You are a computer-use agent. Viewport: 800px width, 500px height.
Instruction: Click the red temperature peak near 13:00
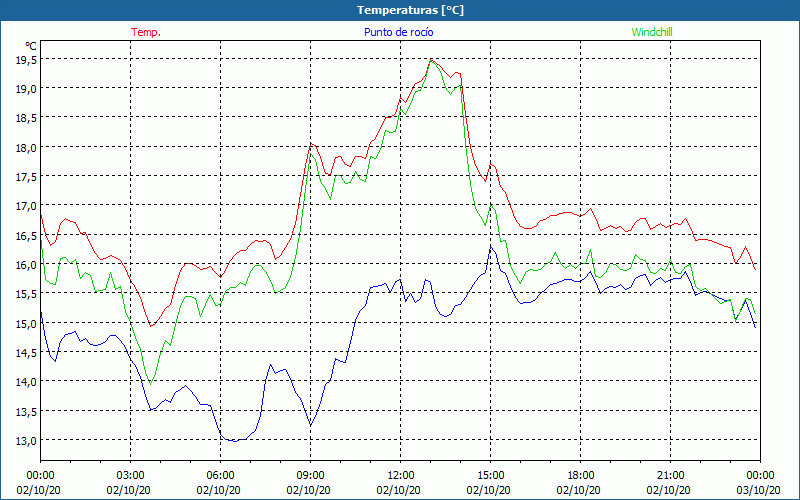[x=431, y=59]
